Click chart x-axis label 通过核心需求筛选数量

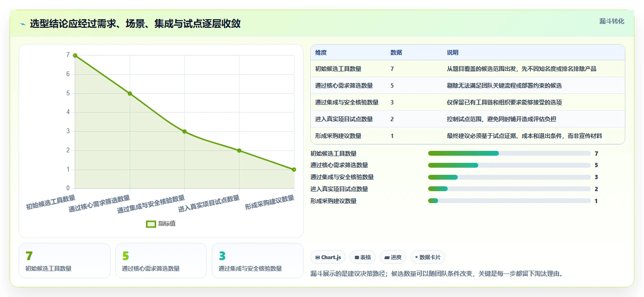99,204
